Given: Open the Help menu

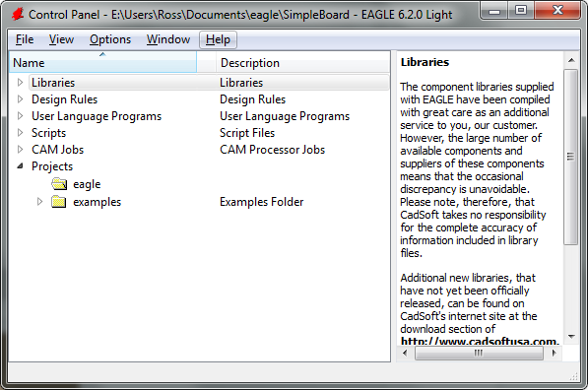Looking at the screenshot, I should [218, 39].
